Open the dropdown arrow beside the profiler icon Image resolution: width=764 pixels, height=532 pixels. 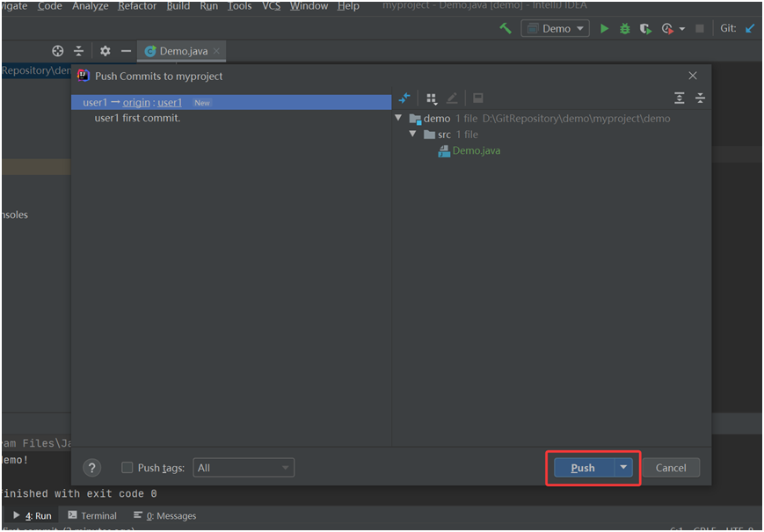pos(681,29)
